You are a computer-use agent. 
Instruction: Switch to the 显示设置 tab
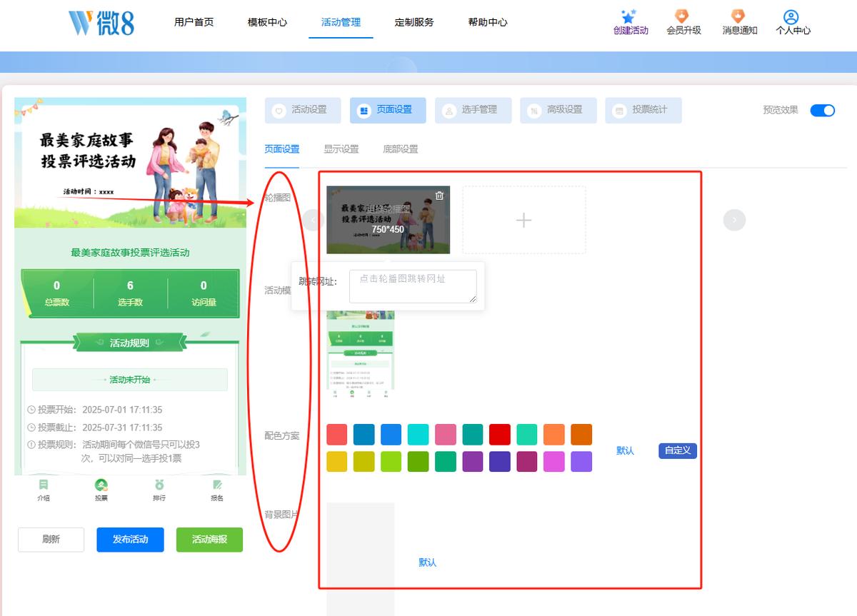341,149
